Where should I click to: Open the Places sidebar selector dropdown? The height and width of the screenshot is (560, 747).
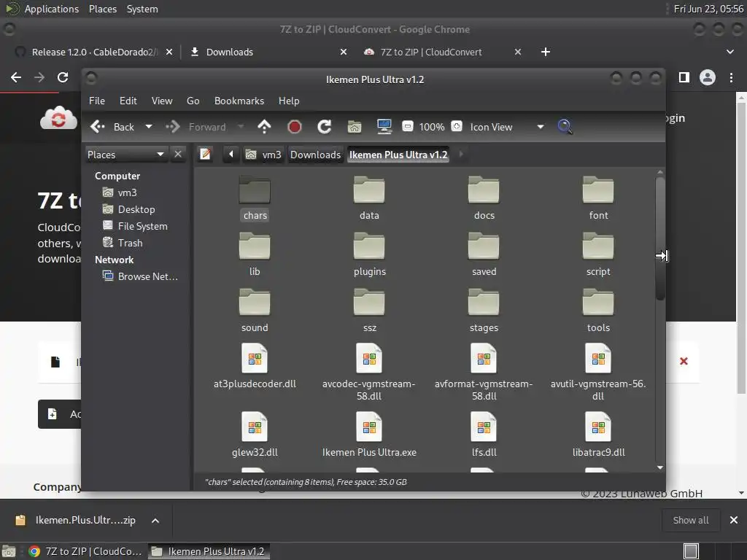point(125,155)
